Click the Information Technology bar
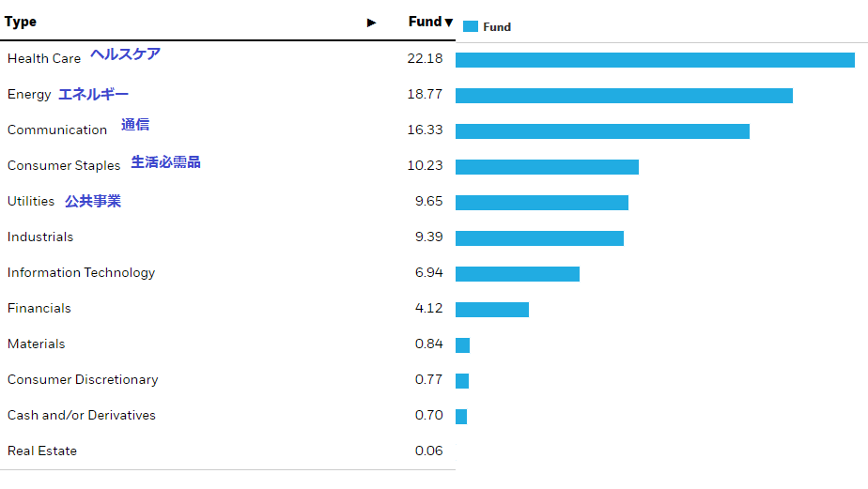 pos(518,274)
